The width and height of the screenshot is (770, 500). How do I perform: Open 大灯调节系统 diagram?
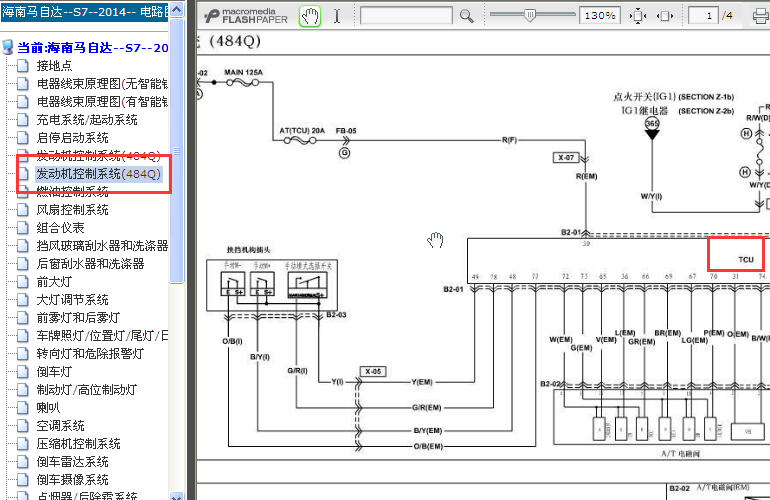click(72, 300)
